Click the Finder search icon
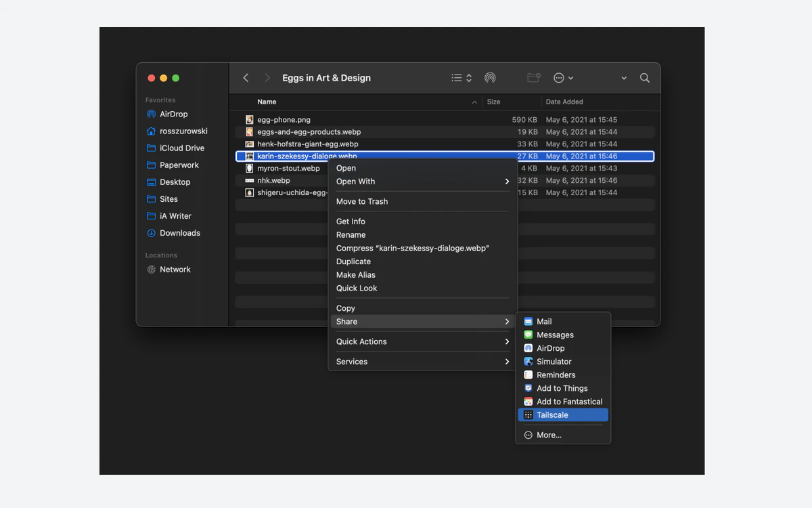 pyautogui.click(x=645, y=78)
